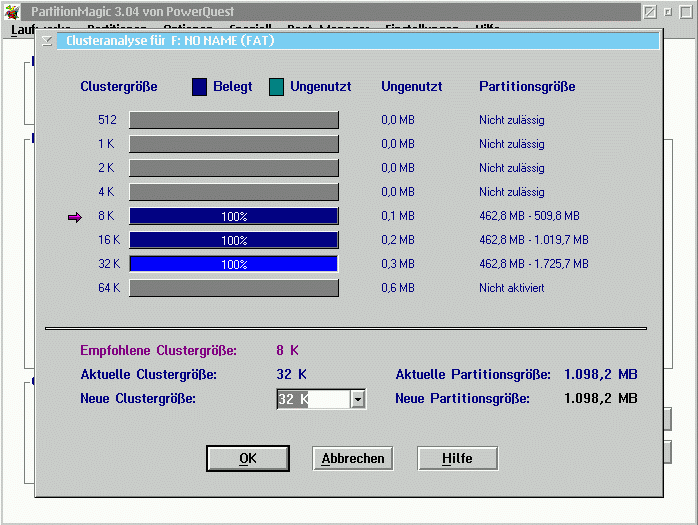Click the '462,8 MB - 1.019,7 MB' range
Image resolution: width=698 pixels, height=525 pixels.
point(534,240)
